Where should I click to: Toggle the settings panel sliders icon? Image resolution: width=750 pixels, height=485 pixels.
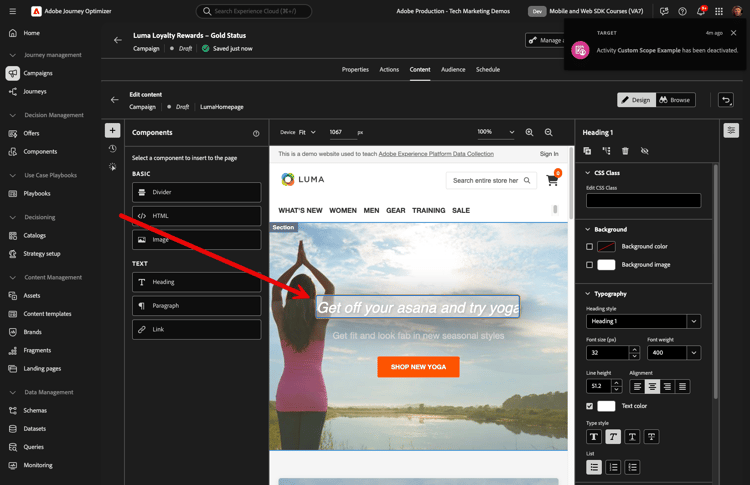(x=731, y=130)
